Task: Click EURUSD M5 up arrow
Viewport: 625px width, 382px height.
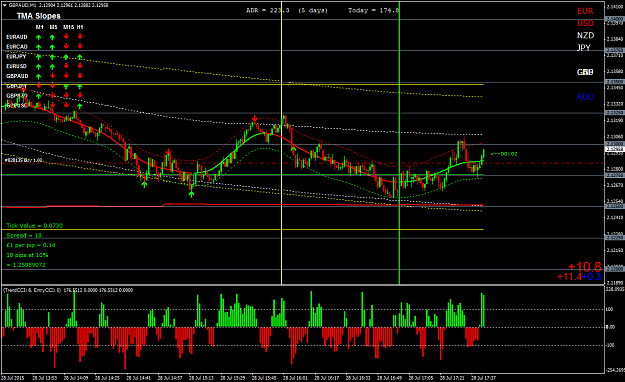Action: 52,67
